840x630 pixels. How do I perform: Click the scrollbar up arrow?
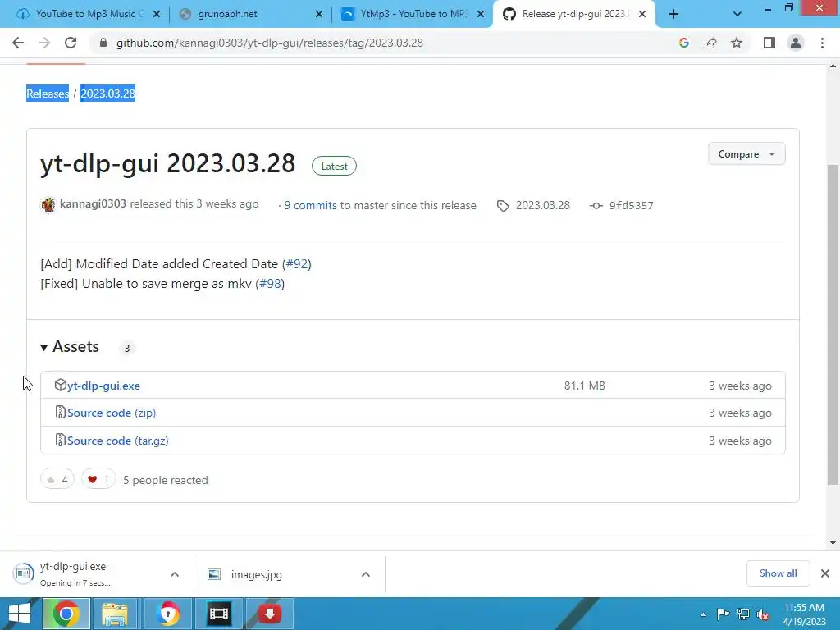click(x=833, y=66)
